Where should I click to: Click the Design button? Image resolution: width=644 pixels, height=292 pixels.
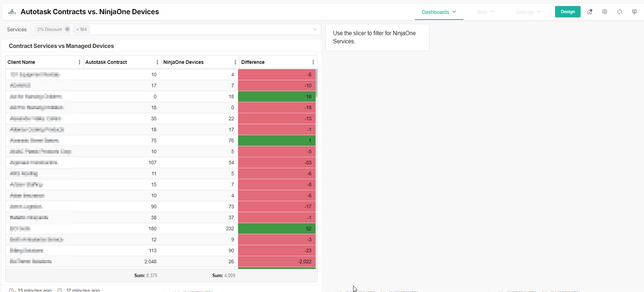click(x=567, y=12)
